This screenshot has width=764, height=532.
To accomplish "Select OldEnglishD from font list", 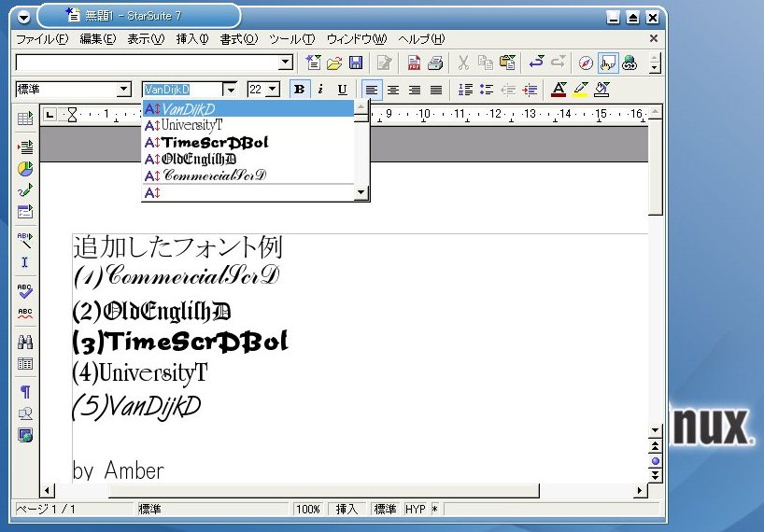I will (x=198, y=159).
